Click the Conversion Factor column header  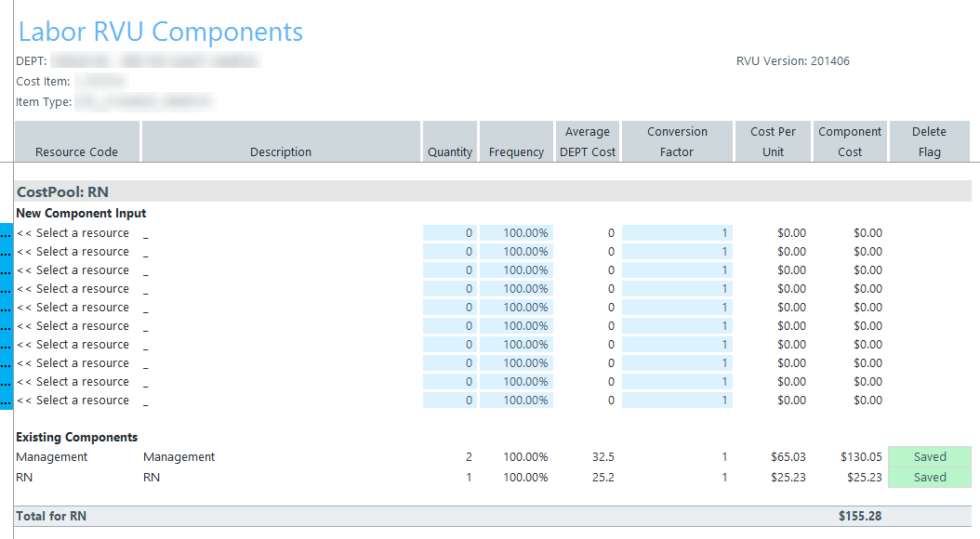pyautogui.click(x=677, y=142)
